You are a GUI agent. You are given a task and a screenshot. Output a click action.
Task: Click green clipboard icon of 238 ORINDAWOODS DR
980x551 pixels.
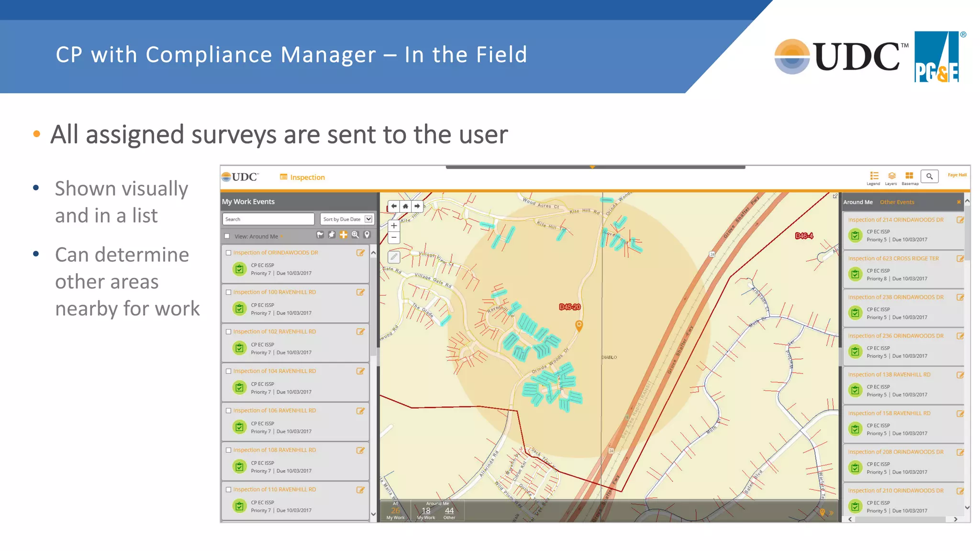[x=855, y=313]
